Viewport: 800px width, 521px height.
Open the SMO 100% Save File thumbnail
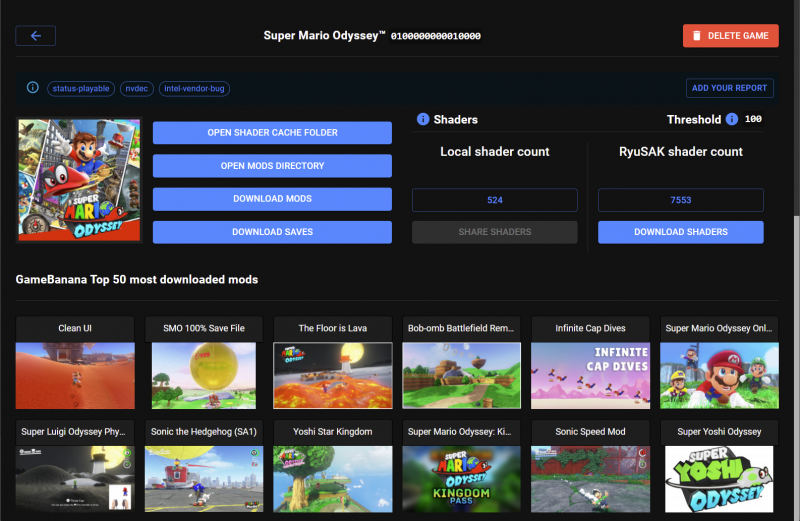pos(204,376)
